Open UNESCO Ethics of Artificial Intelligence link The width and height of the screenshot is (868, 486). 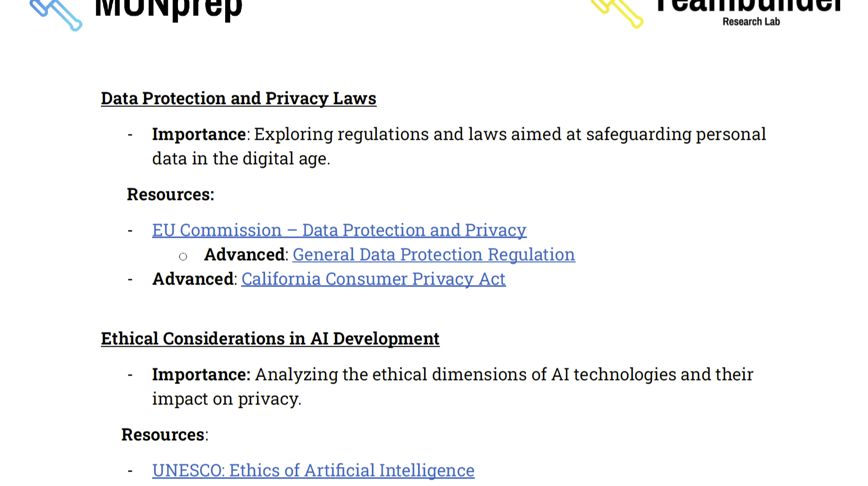(x=313, y=471)
